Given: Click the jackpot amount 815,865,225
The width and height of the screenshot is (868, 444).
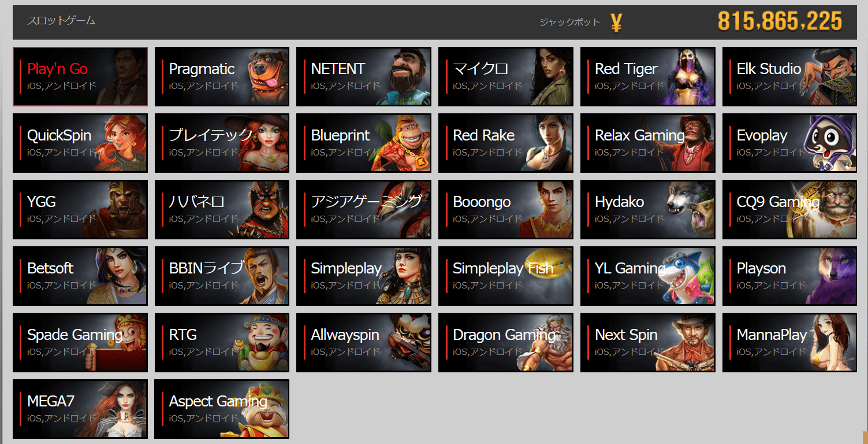Looking at the screenshot, I should pos(780,21).
